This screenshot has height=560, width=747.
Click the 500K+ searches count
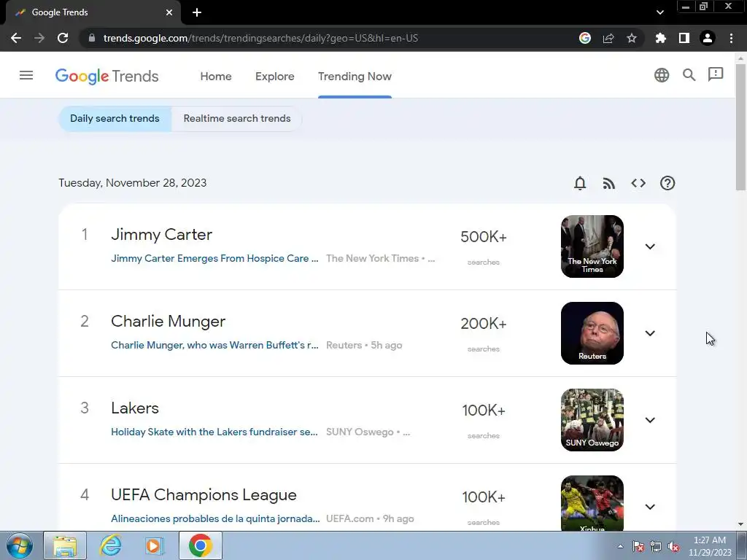[x=484, y=237]
